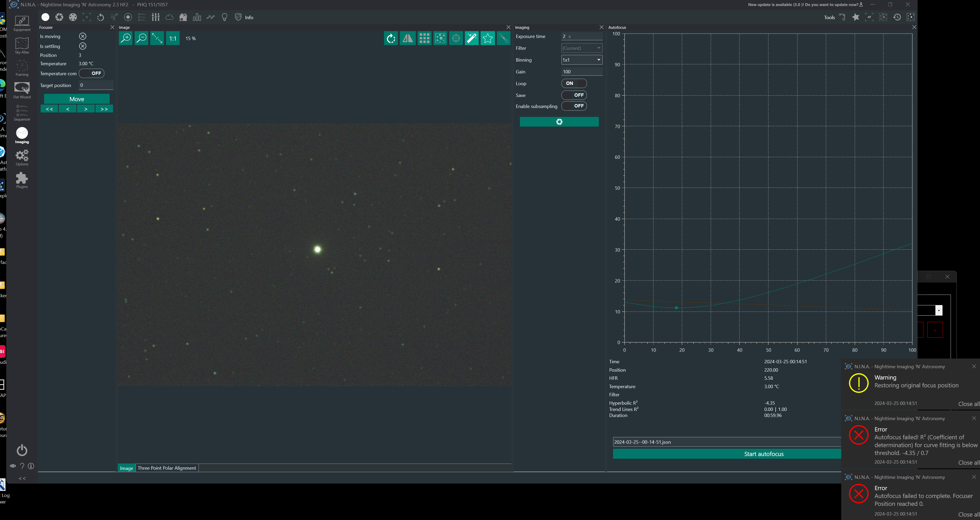Expand the Filter (Current) dropdown

click(581, 48)
